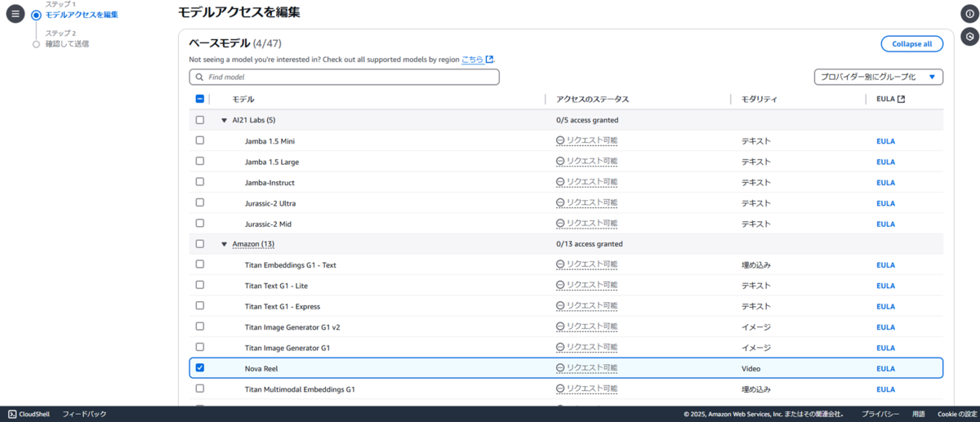Select step 2 確認して送信
This screenshot has width=980, height=422.
click(67, 44)
